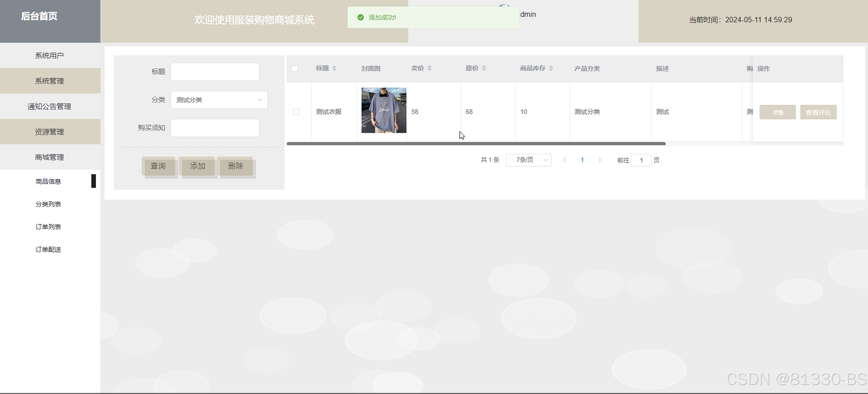Click the 标题 search input field

click(215, 72)
